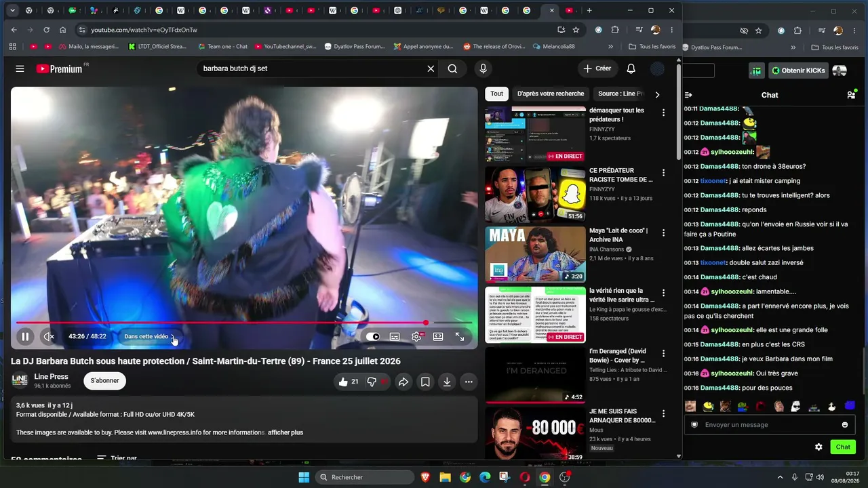Open the 'Tous les favoris' folder in the YouTube window
Screen dimensions: 868x488
click(x=652, y=47)
